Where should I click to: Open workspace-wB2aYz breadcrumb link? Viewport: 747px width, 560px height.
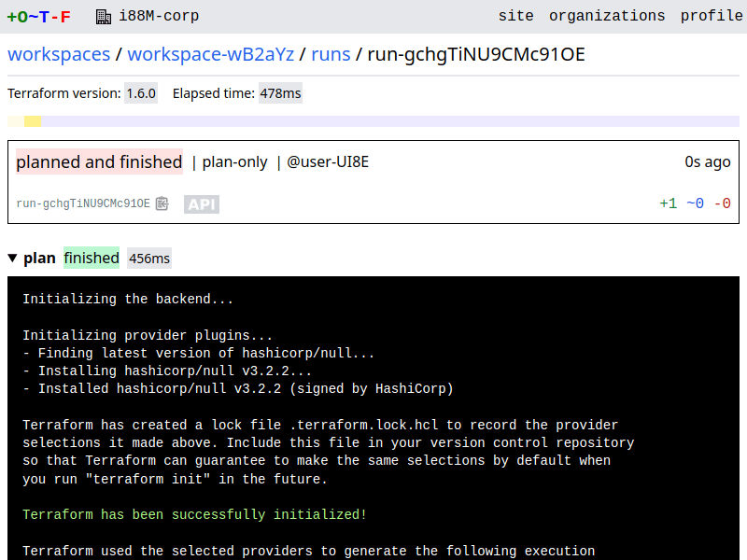coord(211,54)
